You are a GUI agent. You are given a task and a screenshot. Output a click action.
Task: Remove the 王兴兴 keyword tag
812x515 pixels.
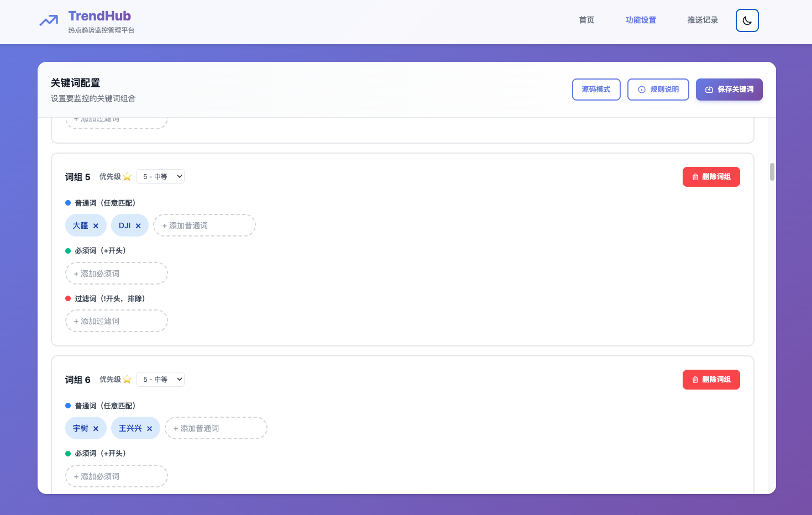[149, 429]
